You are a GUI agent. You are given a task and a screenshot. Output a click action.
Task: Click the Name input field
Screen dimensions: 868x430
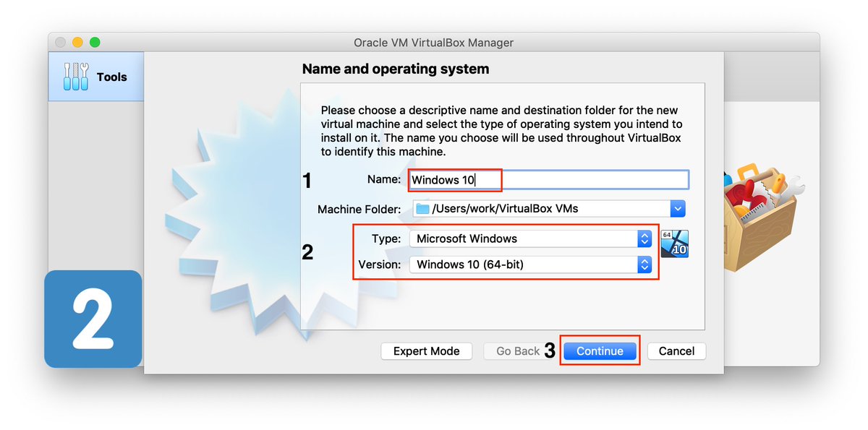coord(549,180)
